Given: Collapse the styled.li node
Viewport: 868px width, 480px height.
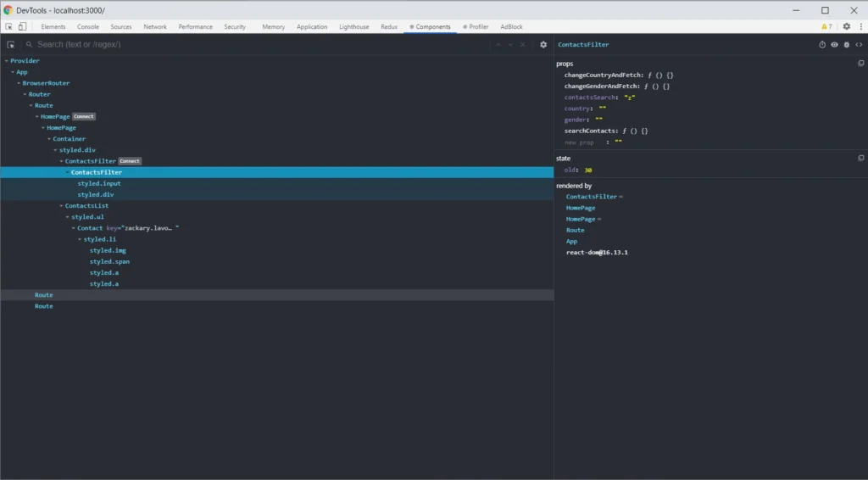Looking at the screenshot, I should pyautogui.click(x=80, y=239).
